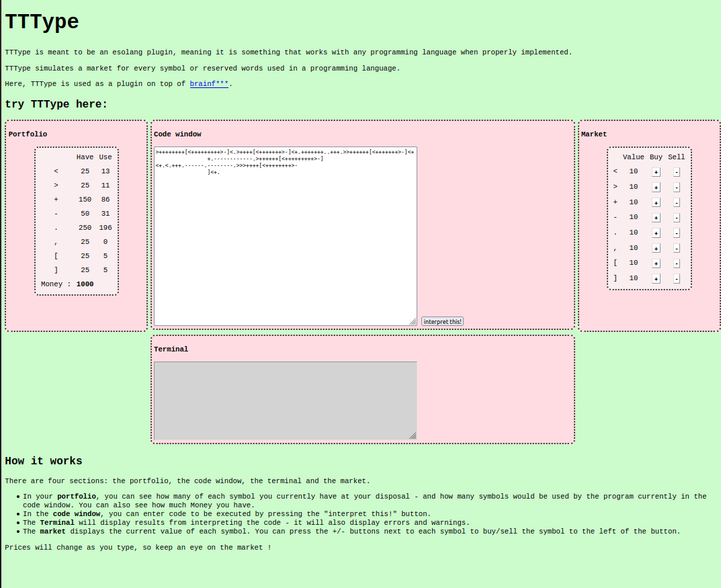The height and width of the screenshot is (588, 721).
Task: Sell a '.' symbol in the market
Action: (676, 233)
